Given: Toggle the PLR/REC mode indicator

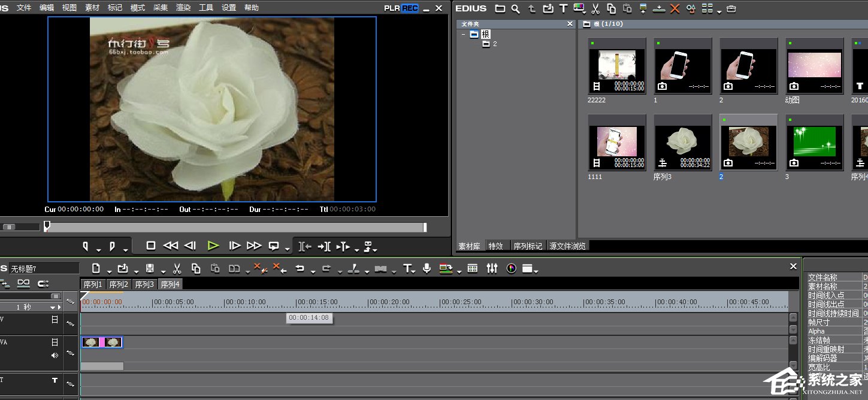Looking at the screenshot, I should [x=401, y=8].
